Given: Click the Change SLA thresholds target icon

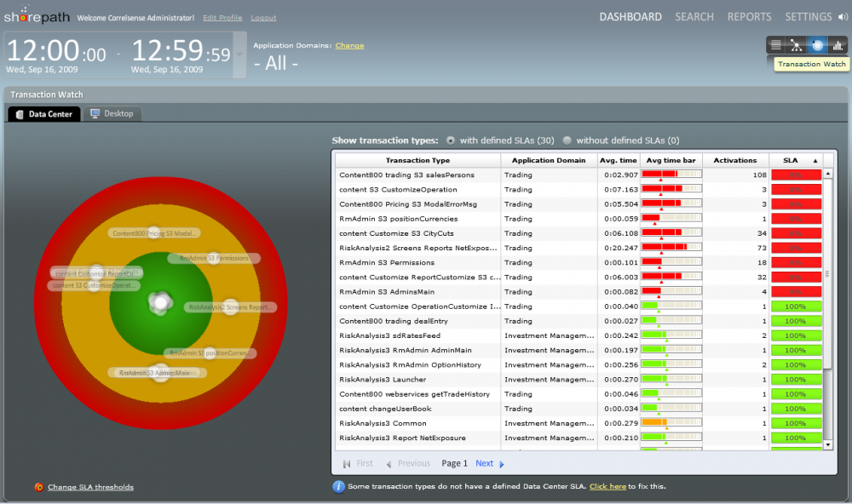Looking at the screenshot, I should pyautogui.click(x=39, y=487).
